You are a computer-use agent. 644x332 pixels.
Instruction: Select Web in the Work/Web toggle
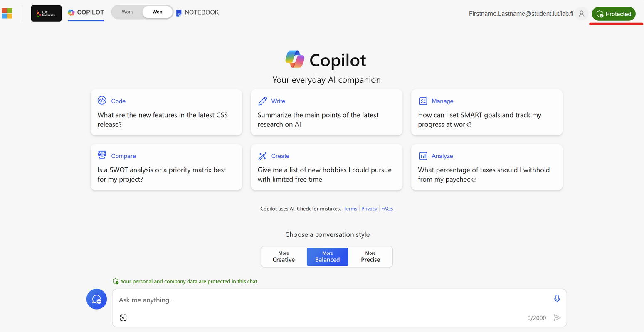click(157, 12)
